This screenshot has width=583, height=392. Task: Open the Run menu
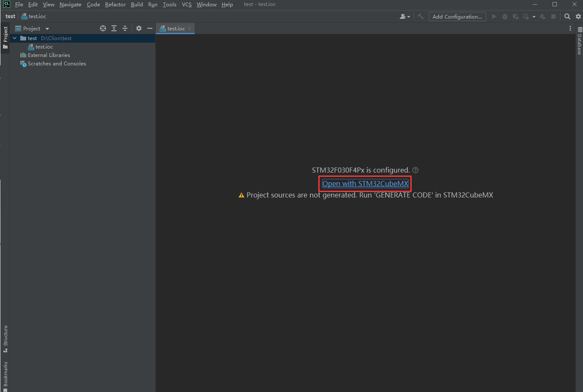coord(153,4)
